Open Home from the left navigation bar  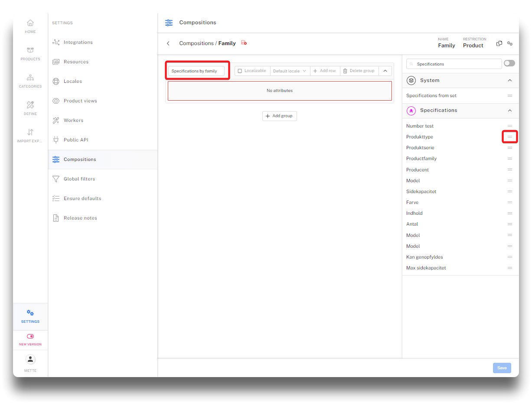[30, 26]
